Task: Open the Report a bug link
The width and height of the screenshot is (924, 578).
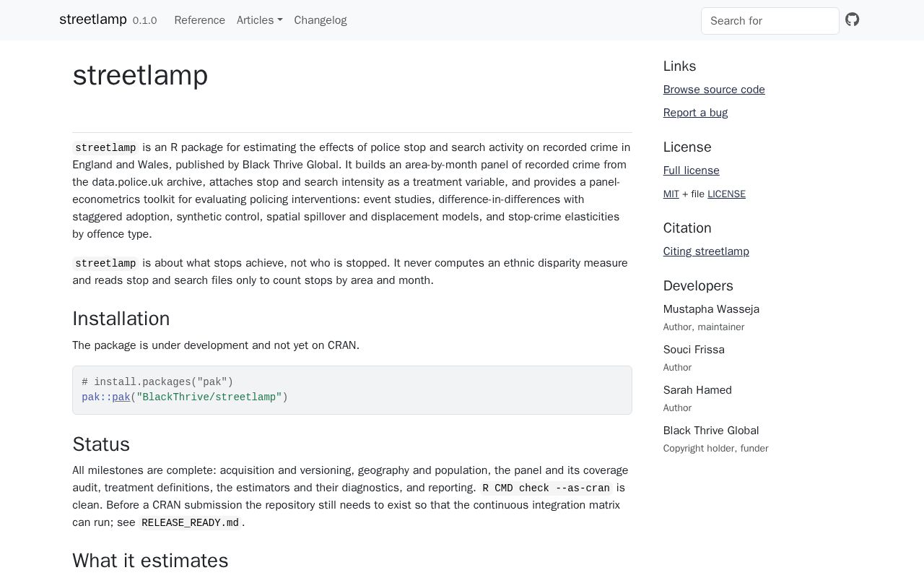Action: pyautogui.click(x=695, y=113)
